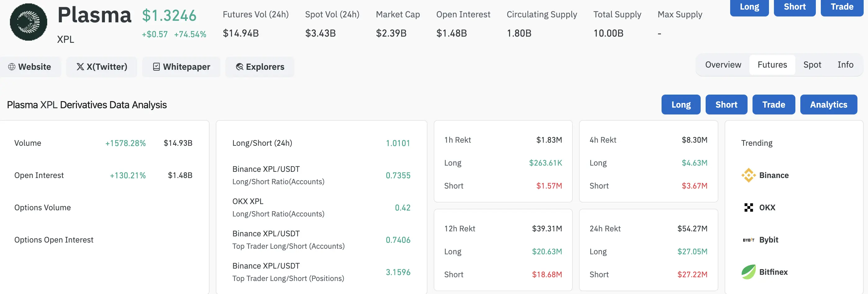868x294 pixels.
Task: Click the X logo icon
Action: [x=80, y=67]
